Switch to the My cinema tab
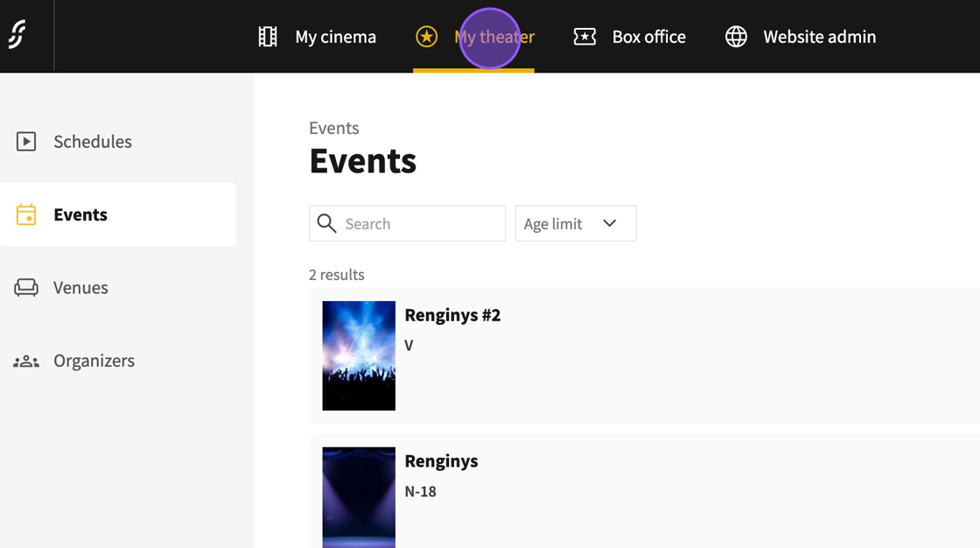The width and height of the screenshot is (980, 548). pos(335,37)
